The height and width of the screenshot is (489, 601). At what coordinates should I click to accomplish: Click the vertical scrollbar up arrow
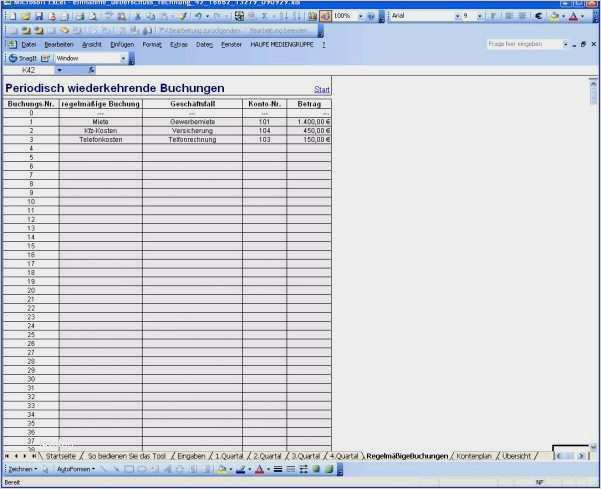pos(593,82)
